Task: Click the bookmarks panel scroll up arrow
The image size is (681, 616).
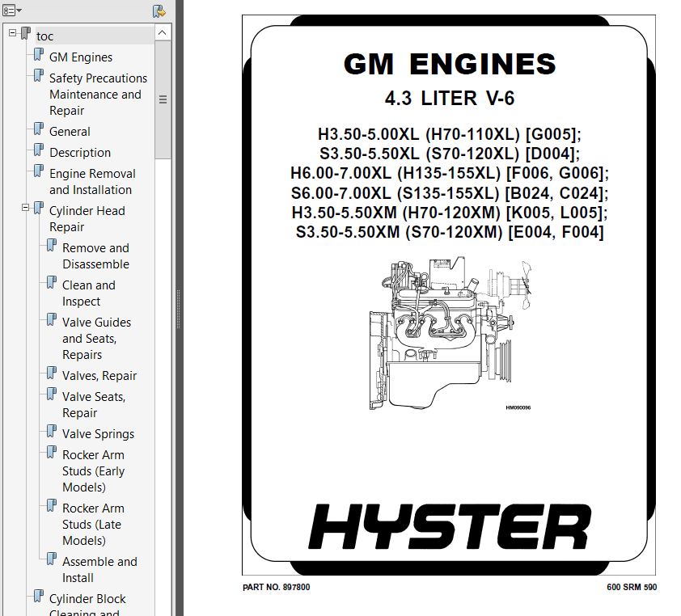Action: tap(163, 32)
